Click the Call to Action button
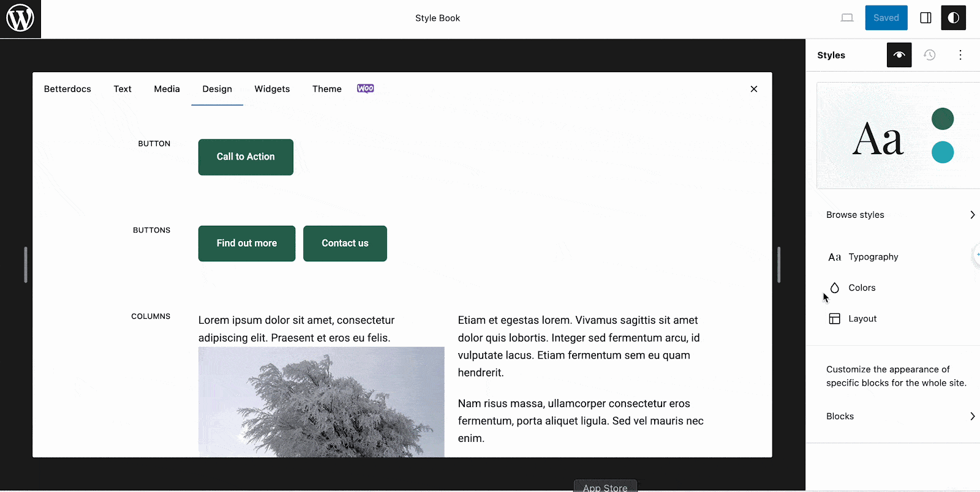980x492 pixels. coord(246,157)
